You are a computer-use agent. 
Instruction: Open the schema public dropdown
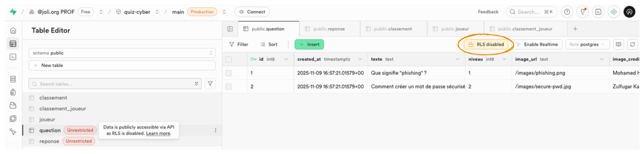[122, 53]
